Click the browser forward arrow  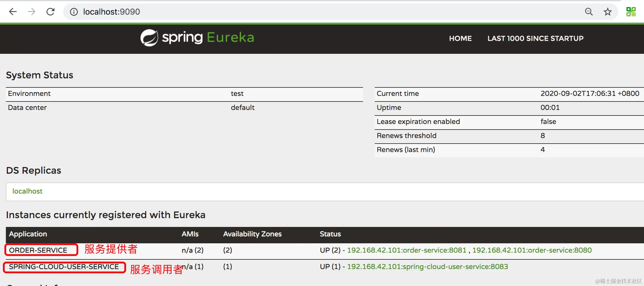(x=32, y=12)
